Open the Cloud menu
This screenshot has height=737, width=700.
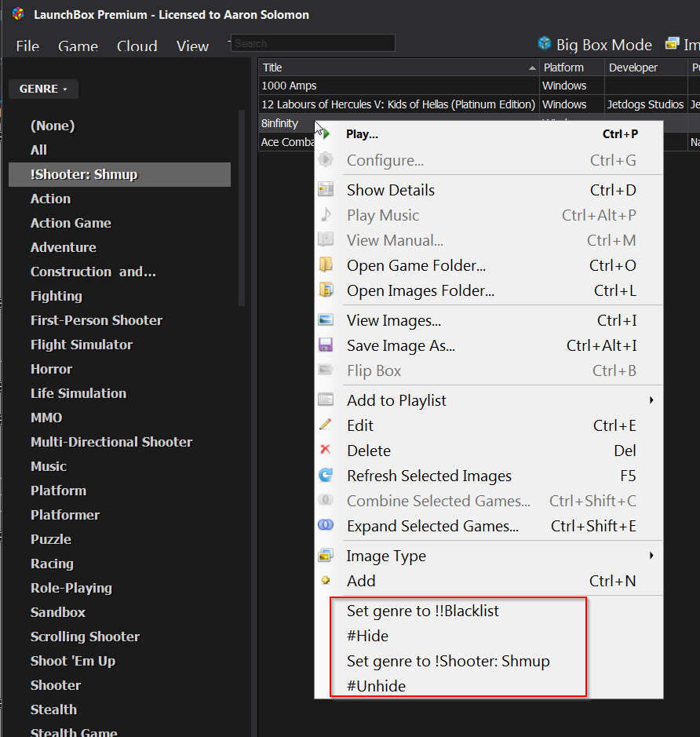(x=137, y=46)
